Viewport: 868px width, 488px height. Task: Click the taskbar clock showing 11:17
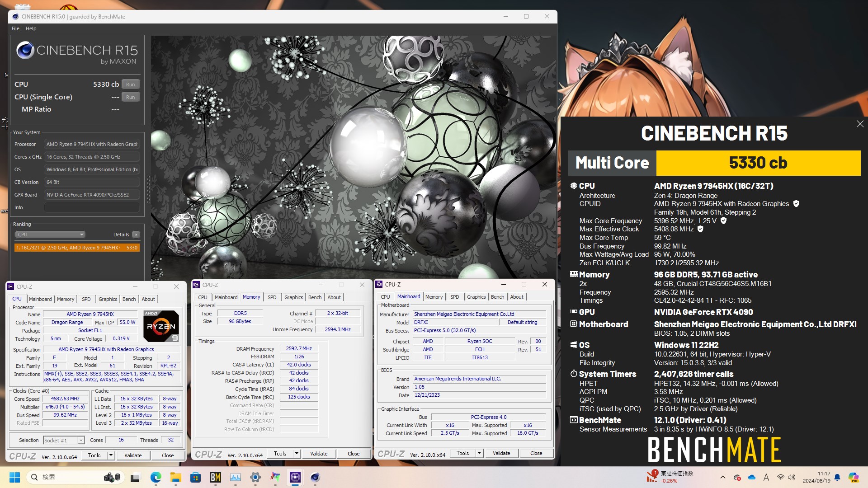point(816,477)
